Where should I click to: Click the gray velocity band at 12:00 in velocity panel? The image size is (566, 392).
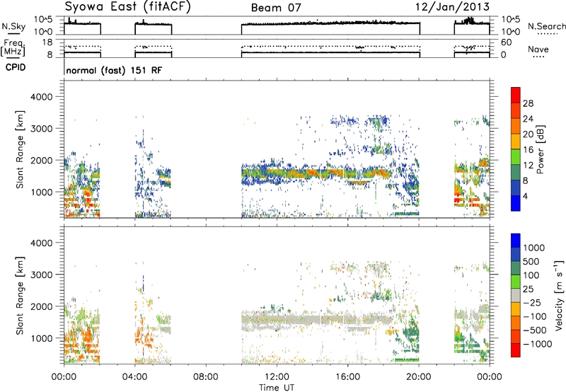[x=277, y=319]
